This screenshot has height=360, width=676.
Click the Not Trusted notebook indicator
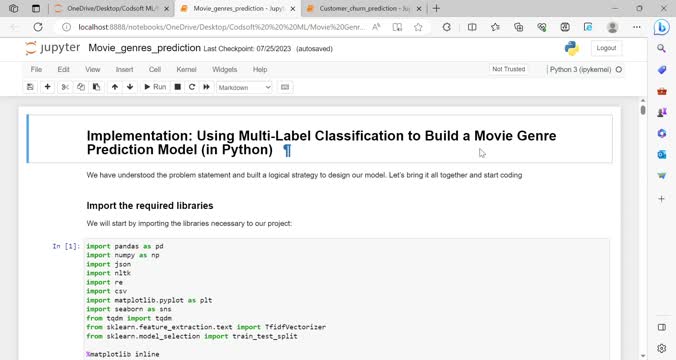(509, 69)
